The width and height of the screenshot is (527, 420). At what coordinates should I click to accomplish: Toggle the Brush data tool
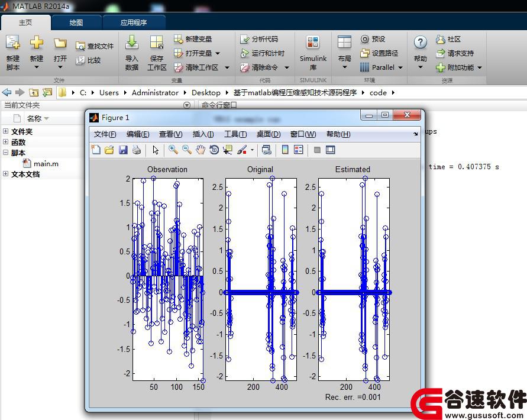pyautogui.click(x=242, y=150)
